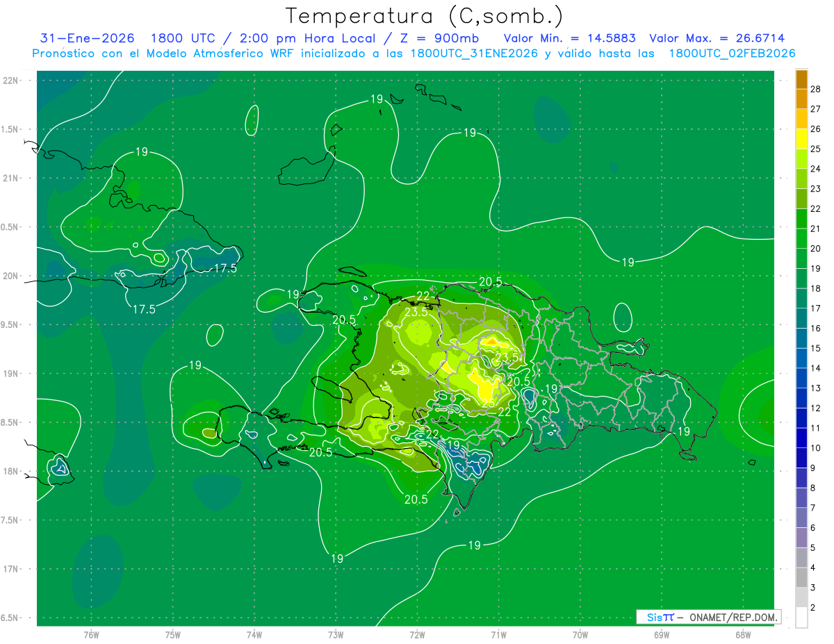Viewport: 834px width, 644px height.
Task: Click the "73W" longitude label
Action: [336, 635]
